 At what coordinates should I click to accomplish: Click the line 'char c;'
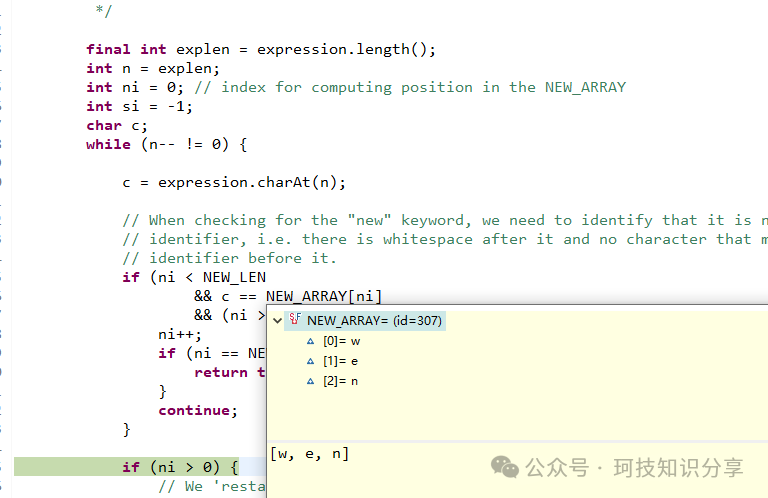coord(117,126)
